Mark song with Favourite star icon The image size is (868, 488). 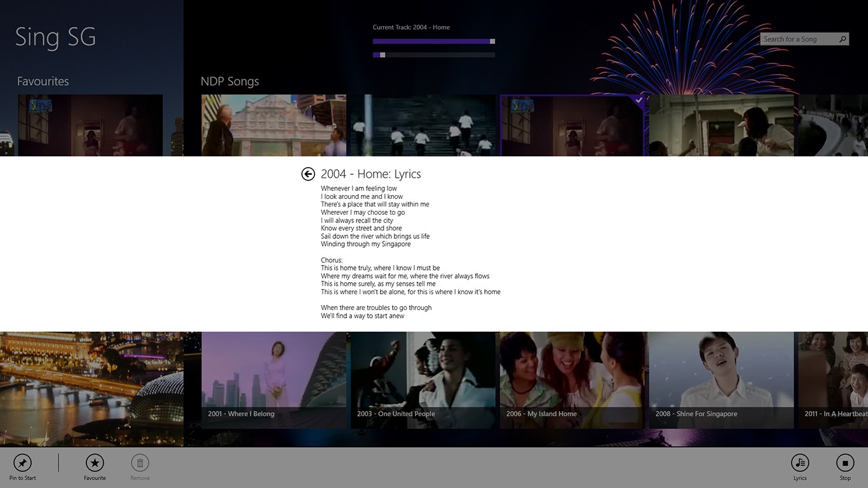[x=95, y=463]
